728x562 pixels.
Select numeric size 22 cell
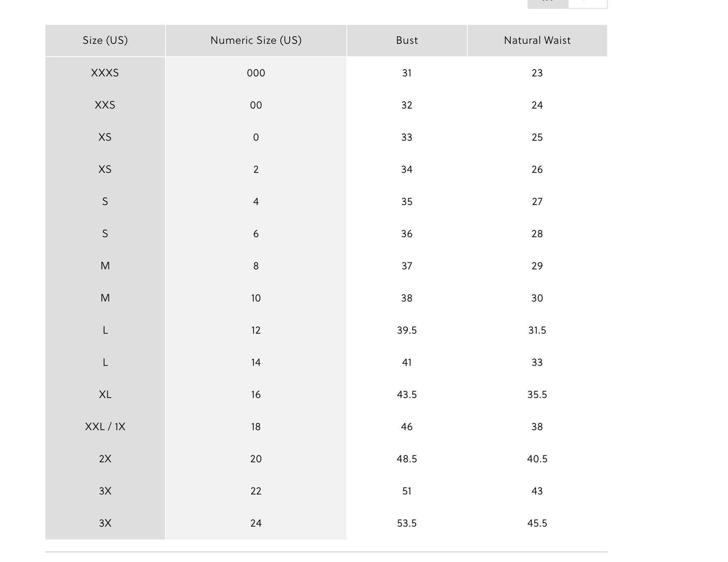(x=256, y=491)
